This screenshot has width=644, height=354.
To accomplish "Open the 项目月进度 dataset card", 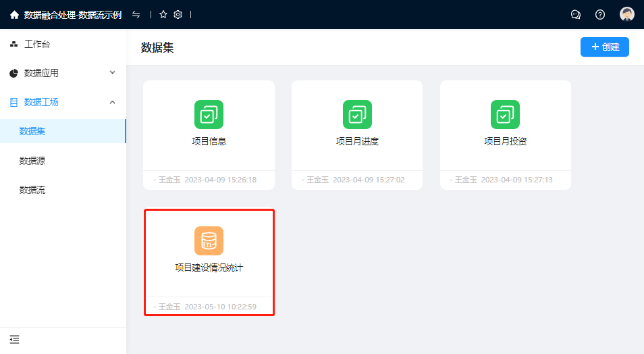I will coord(356,125).
